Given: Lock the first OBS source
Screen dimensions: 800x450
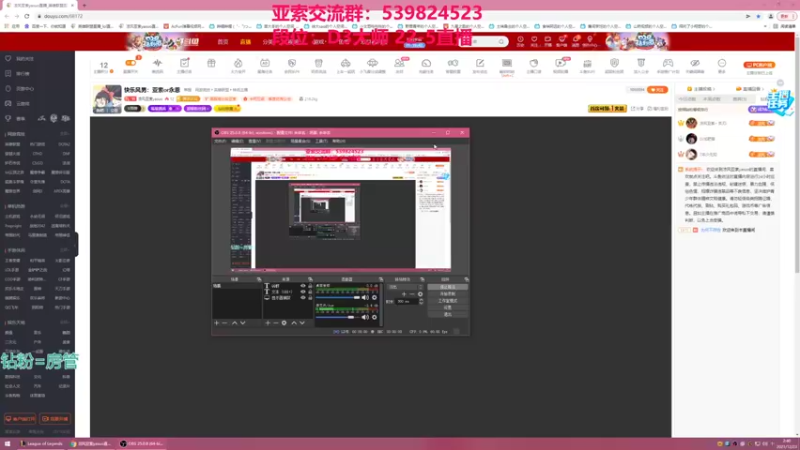Looking at the screenshot, I should coord(310,286).
